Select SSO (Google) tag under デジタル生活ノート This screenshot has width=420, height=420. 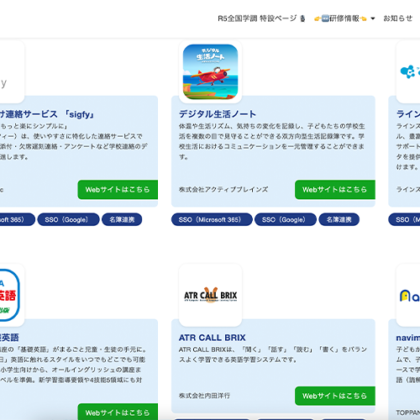pos(285,219)
